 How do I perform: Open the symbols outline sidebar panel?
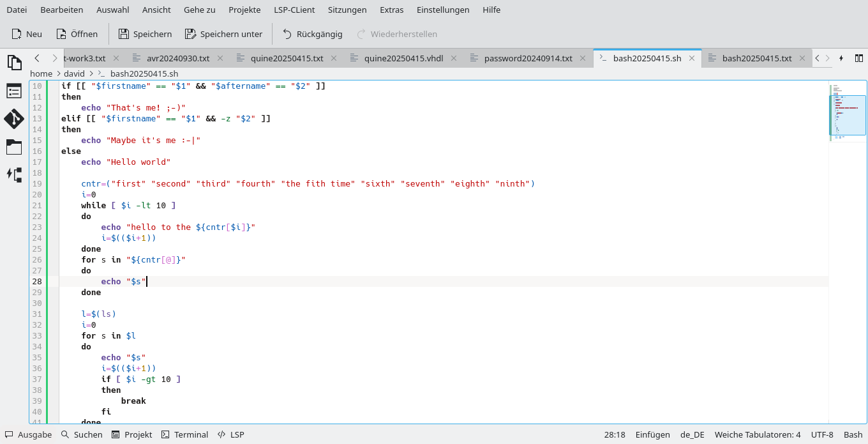(x=14, y=91)
